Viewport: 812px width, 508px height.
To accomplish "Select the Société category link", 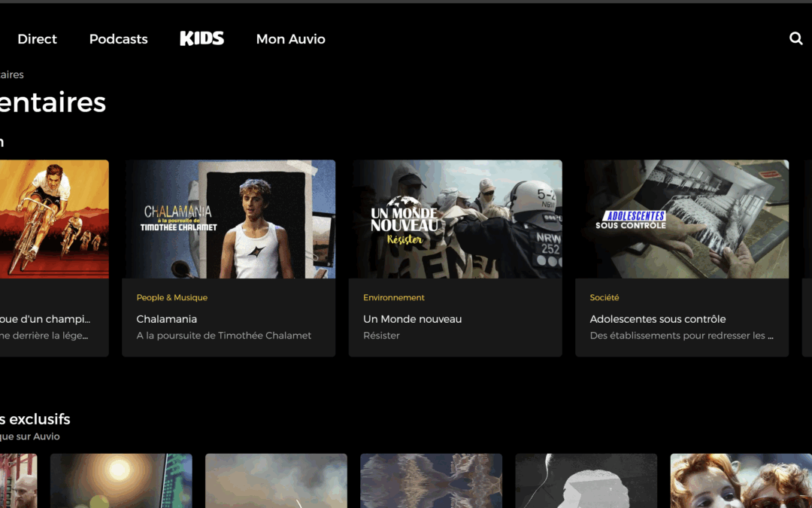I will point(604,297).
